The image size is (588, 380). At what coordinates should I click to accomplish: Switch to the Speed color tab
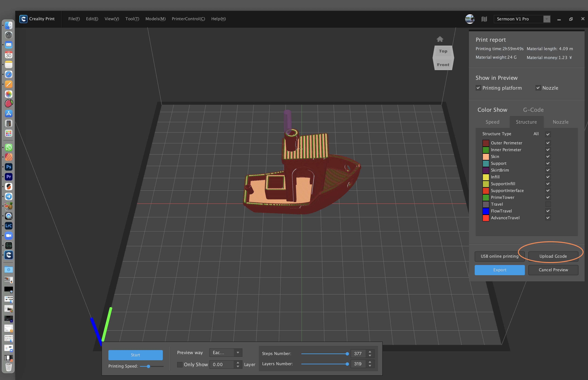click(x=492, y=122)
